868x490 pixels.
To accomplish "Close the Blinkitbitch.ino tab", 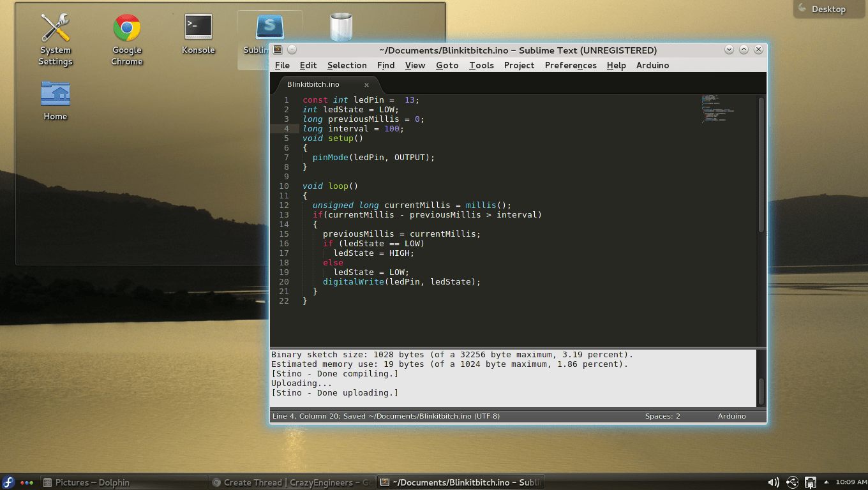I will pos(366,85).
